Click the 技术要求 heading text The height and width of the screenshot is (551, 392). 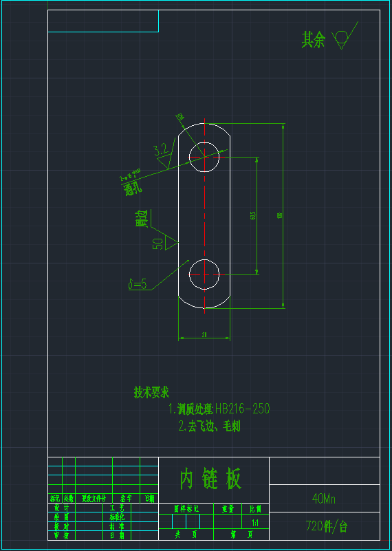coord(151,392)
